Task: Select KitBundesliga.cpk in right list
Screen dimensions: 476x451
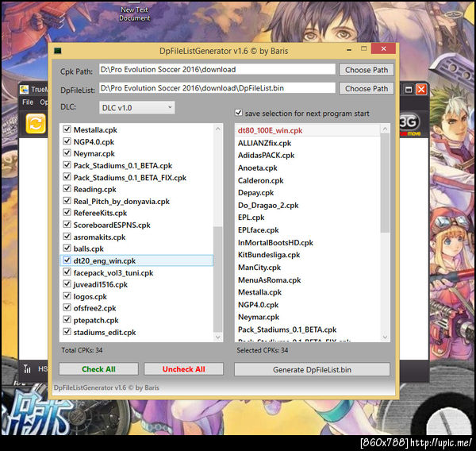Action: tap(308, 255)
